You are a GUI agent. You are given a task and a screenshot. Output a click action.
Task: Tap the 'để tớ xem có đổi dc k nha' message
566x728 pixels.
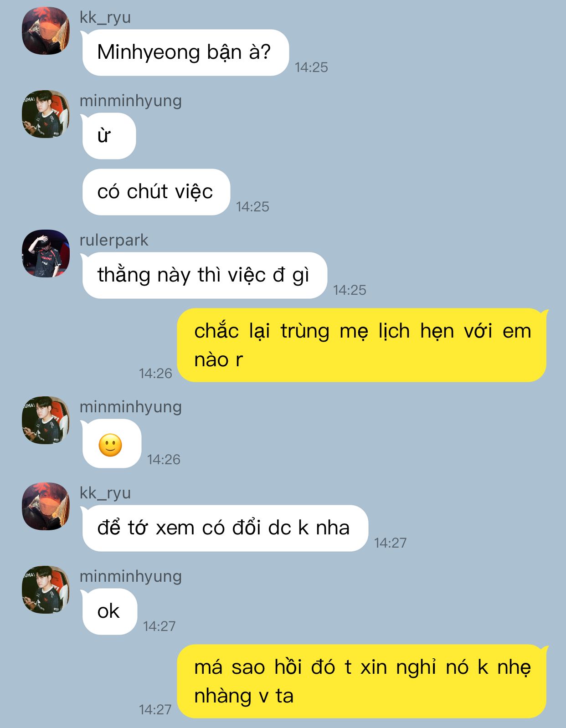coord(225,528)
